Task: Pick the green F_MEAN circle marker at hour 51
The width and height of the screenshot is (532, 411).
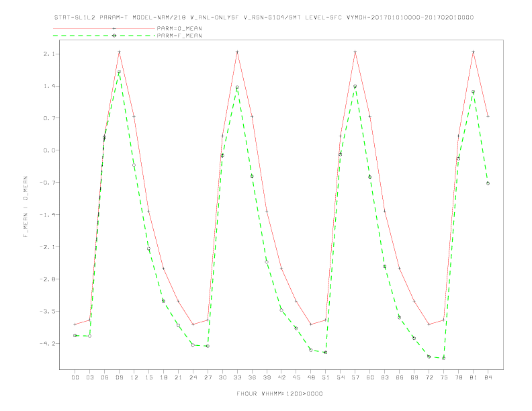Action: pyautogui.click(x=326, y=353)
